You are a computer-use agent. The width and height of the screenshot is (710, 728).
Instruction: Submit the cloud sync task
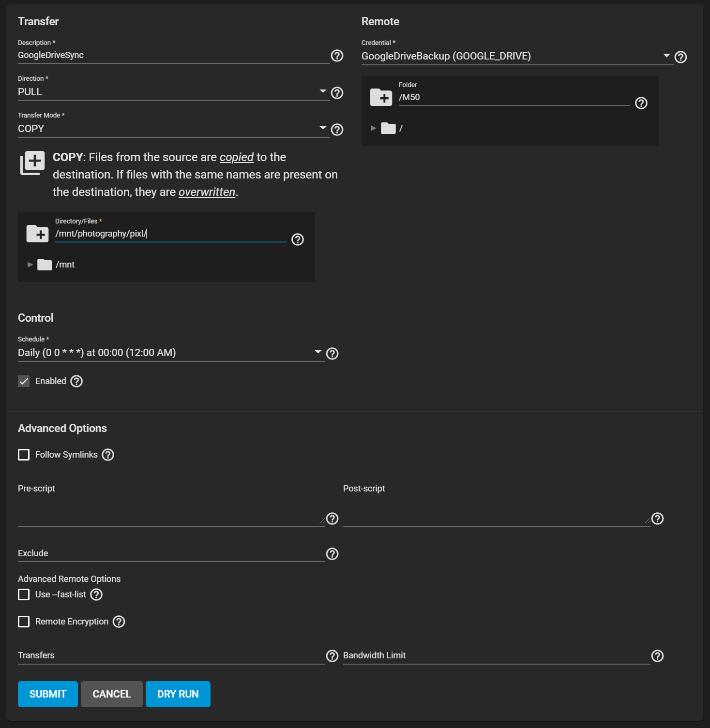[x=48, y=694]
